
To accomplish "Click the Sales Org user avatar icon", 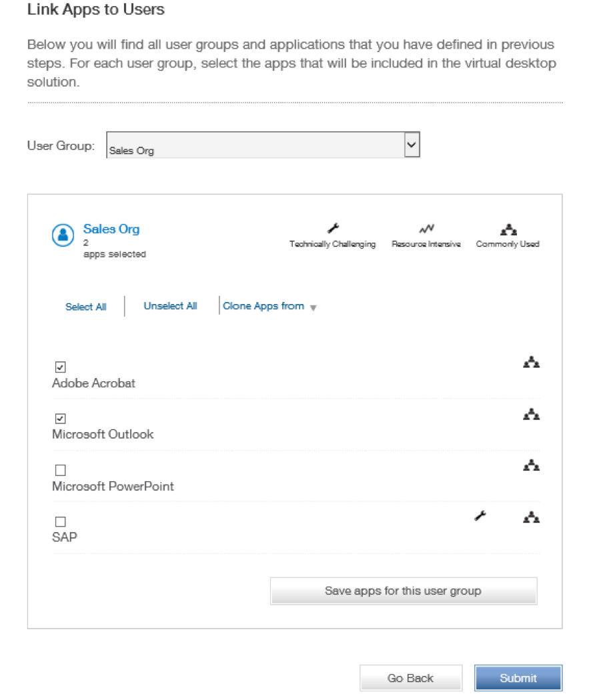I will 63,235.
